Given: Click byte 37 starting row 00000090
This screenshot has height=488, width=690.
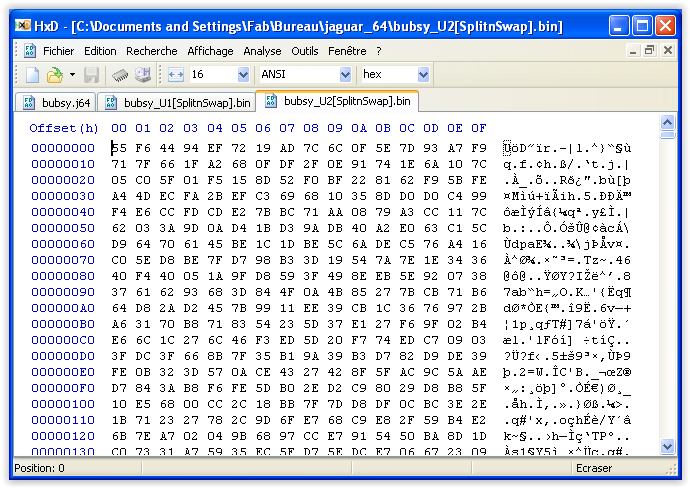Looking at the screenshot, I should [119, 292].
